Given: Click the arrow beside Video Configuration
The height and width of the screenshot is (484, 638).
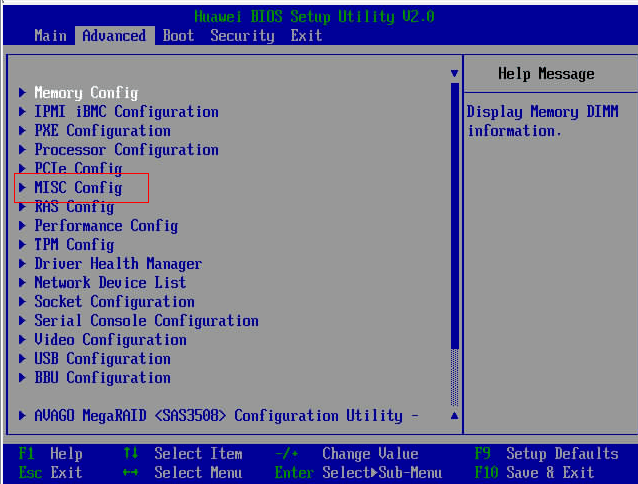Looking at the screenshot, I should 22,340.
